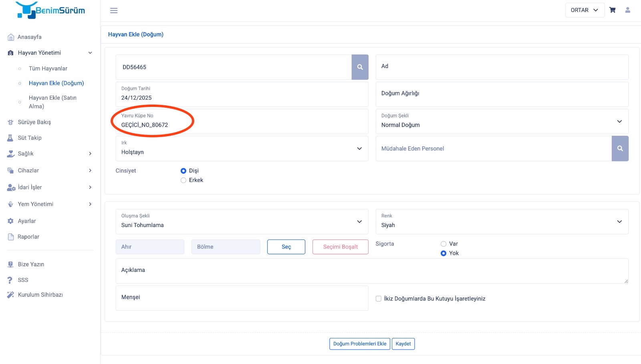641x364 pixels.
Task: Click the Kurulum Sihirbazı wand icon
Action: [x=10, y=295]
